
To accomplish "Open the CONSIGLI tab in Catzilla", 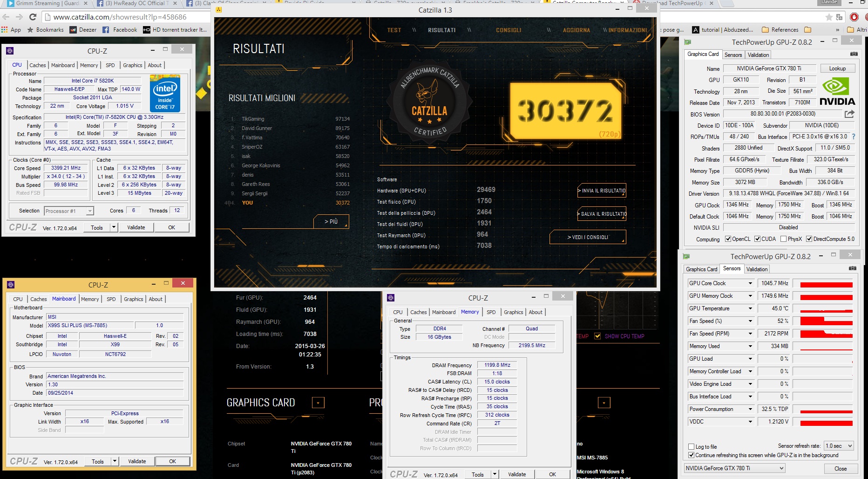I will (509, 30).
